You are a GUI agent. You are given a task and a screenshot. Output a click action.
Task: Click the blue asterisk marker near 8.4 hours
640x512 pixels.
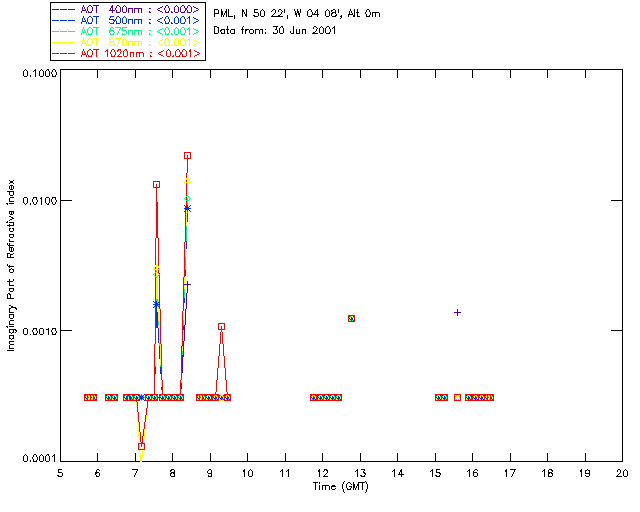pos(187,209)
